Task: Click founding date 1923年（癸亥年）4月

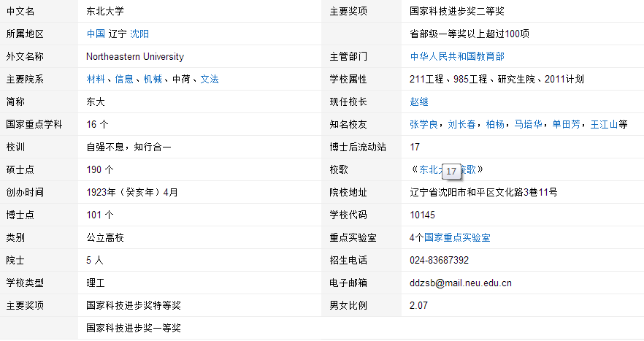Action: click(132, 192)
